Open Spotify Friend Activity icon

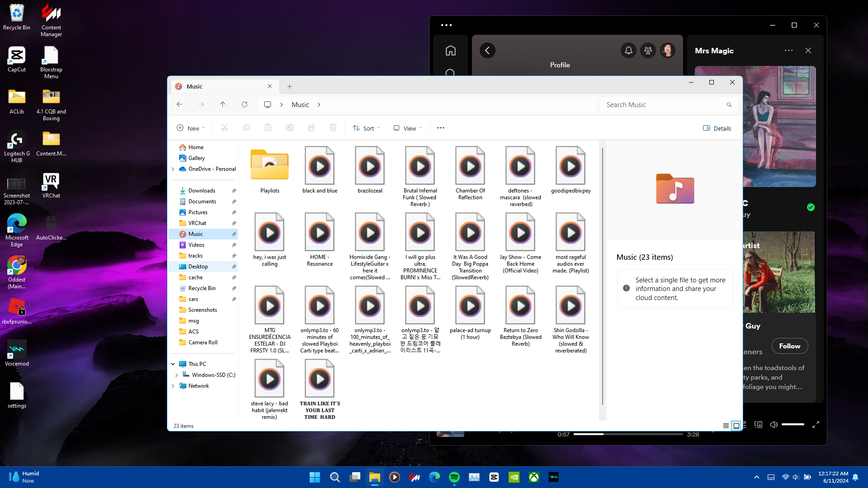[x=648, y=51]
